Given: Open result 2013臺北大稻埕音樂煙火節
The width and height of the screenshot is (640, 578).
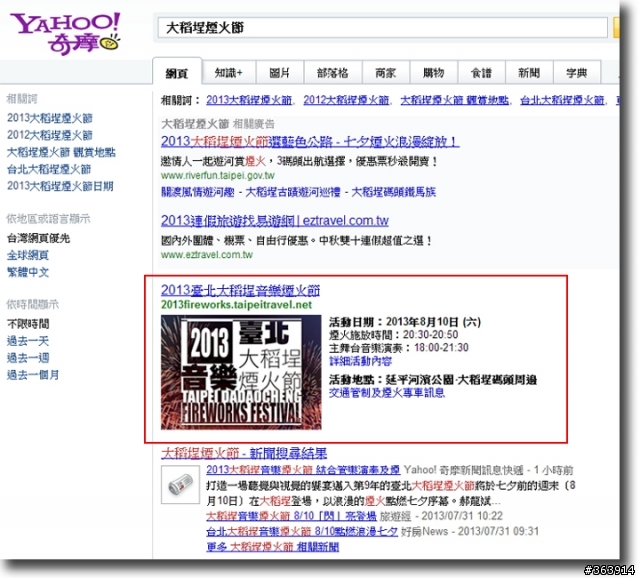Looking at the screenshot, I should [240, 290].
